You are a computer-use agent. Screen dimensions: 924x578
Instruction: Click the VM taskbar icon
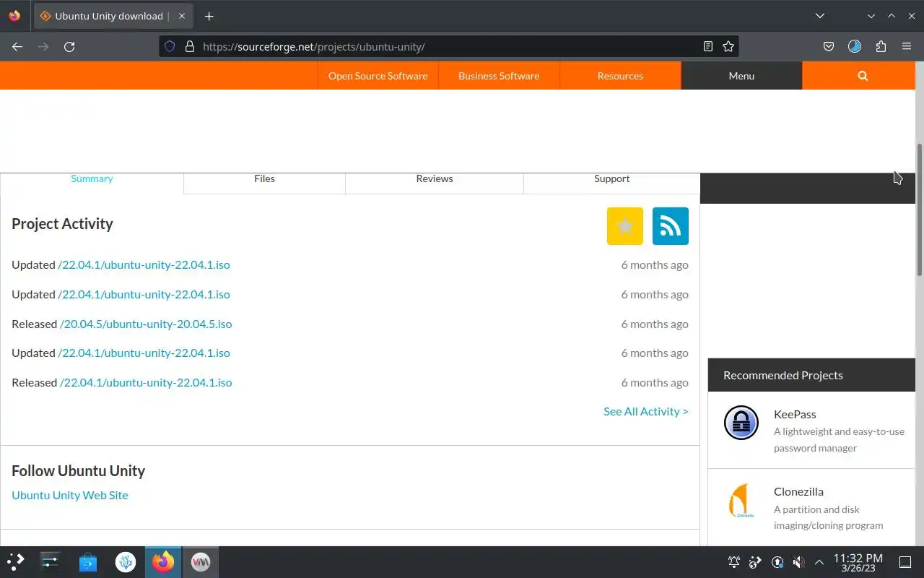click(201, 561)
